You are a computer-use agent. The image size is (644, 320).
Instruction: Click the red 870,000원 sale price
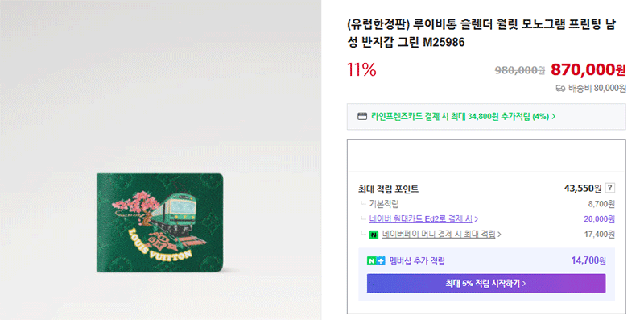(588, 70)
